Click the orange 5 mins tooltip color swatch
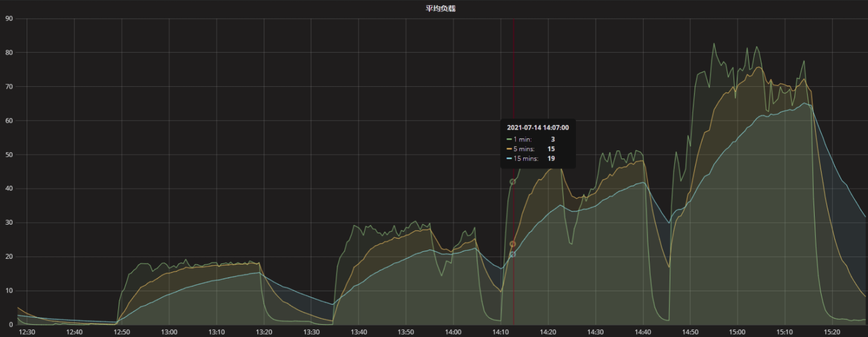The image size is (868, 337). (x=509, y=149)
